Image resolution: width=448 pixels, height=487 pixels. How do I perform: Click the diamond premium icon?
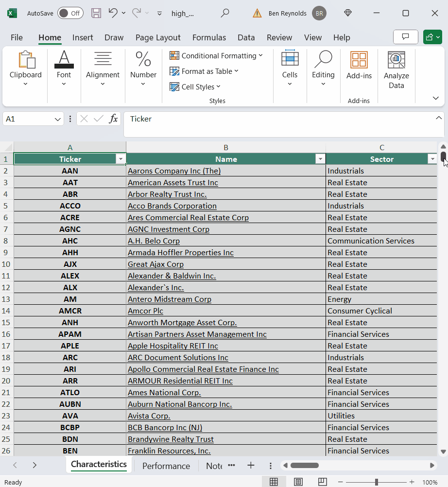[348, 13]
